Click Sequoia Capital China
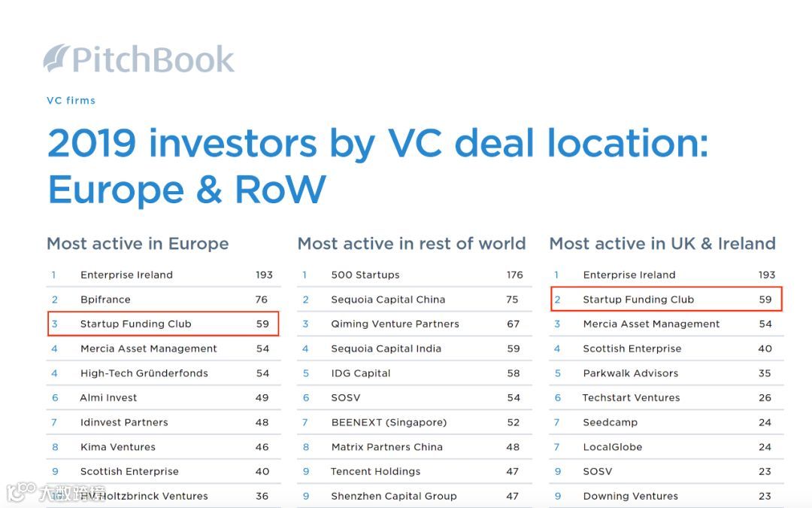The image size is (812, 508). [388, 300]
